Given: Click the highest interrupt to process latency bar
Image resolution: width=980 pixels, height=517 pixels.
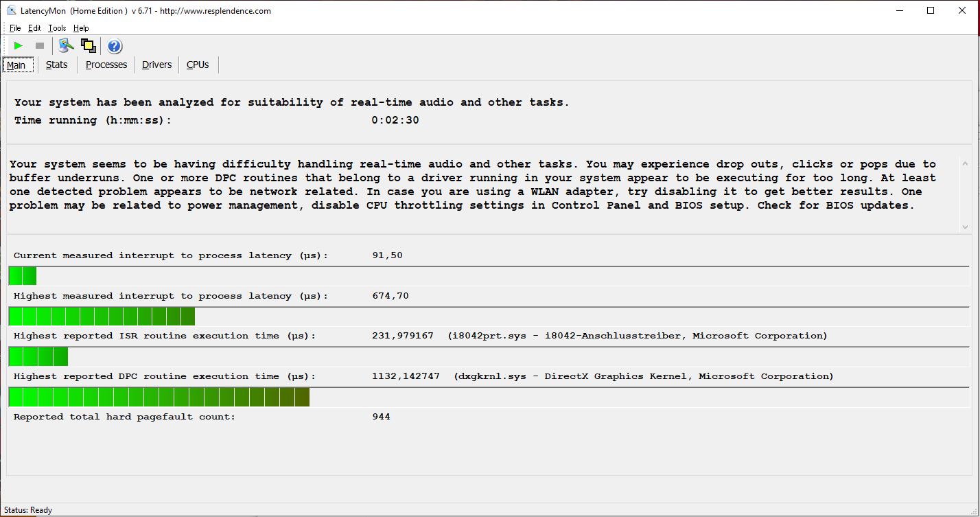Looking at the screenshot, I should tap(489, 317).
